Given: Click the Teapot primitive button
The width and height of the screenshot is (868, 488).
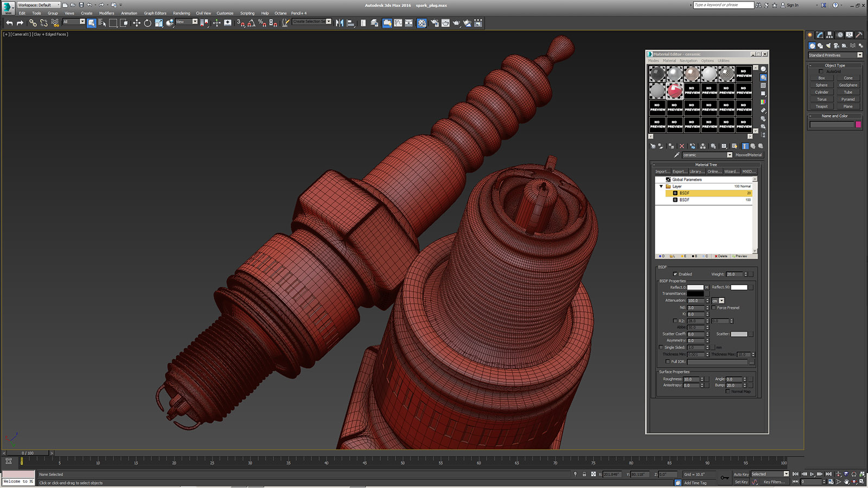Looking at the screenshot, I should [821, 106].
